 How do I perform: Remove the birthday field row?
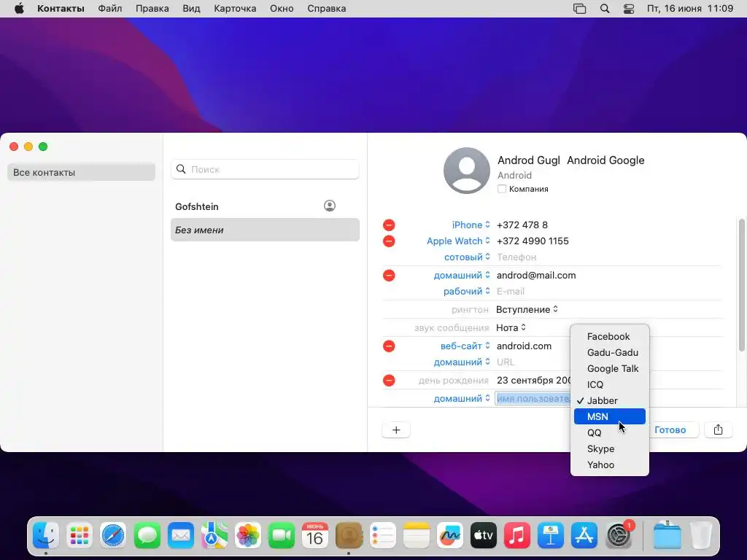389,381
